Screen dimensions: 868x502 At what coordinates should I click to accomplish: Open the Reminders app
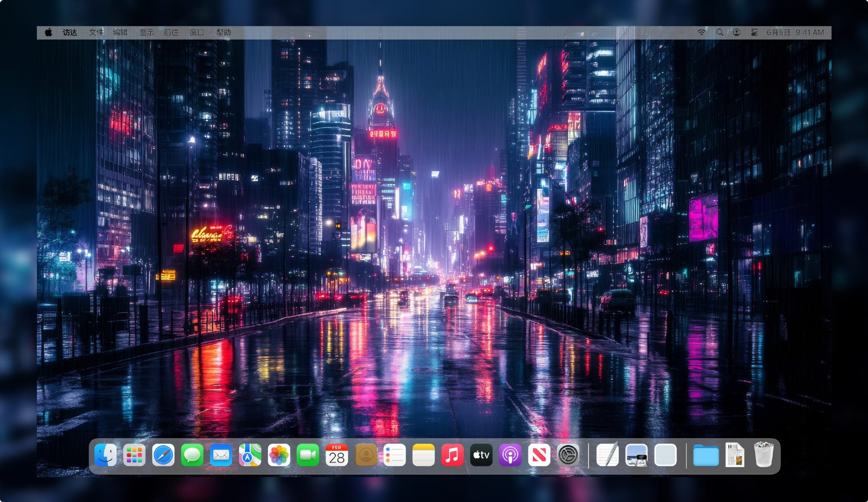[x=395, y=456]
